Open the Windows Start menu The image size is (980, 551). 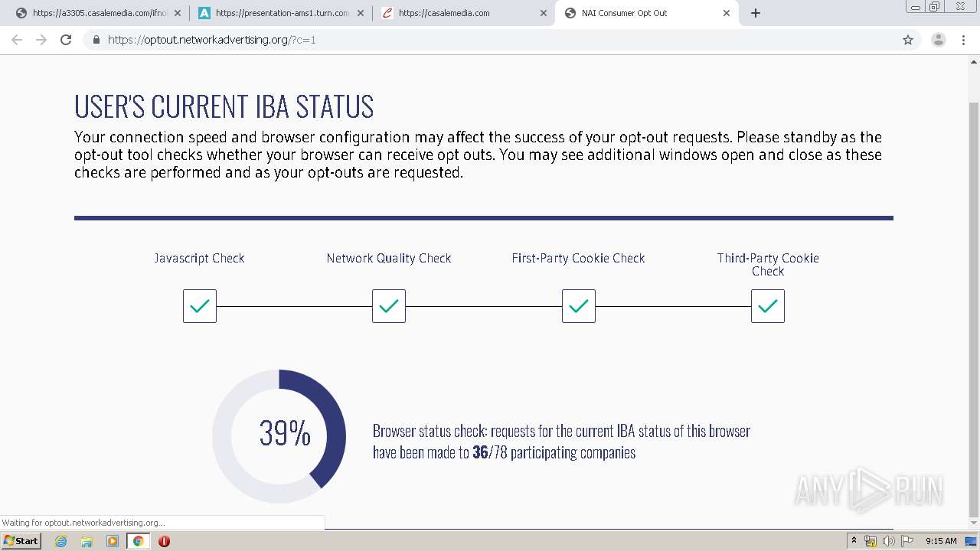(x=21, y=541)
